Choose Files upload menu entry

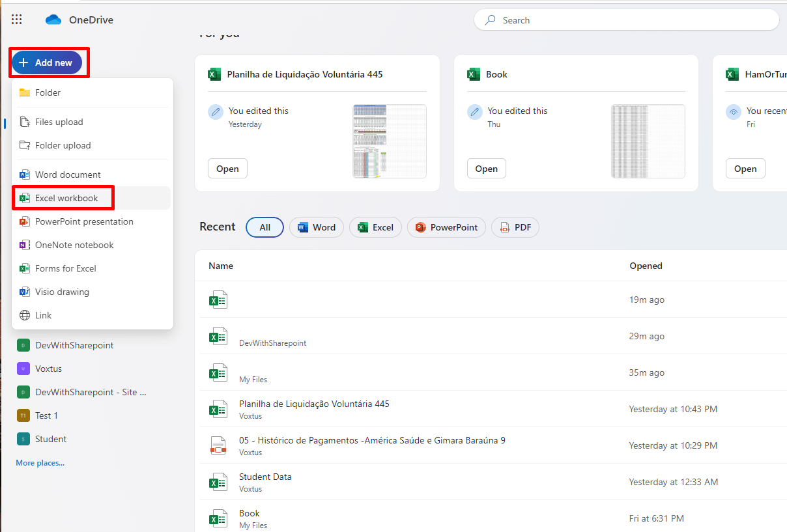coord(93,122)
